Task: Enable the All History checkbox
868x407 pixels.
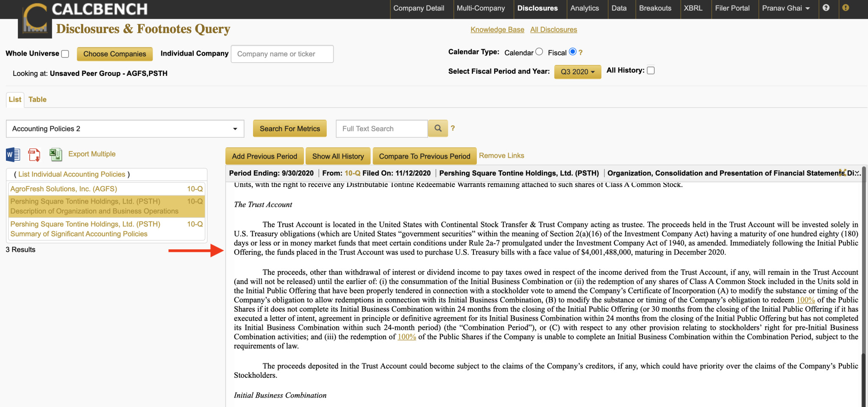Action: pyautogui.click(x=651, y=70)
